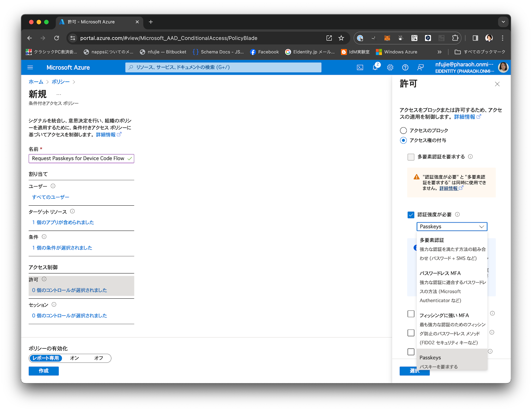
Task: Choose Passkeys option in dropdown list
Action: [452, 360]
